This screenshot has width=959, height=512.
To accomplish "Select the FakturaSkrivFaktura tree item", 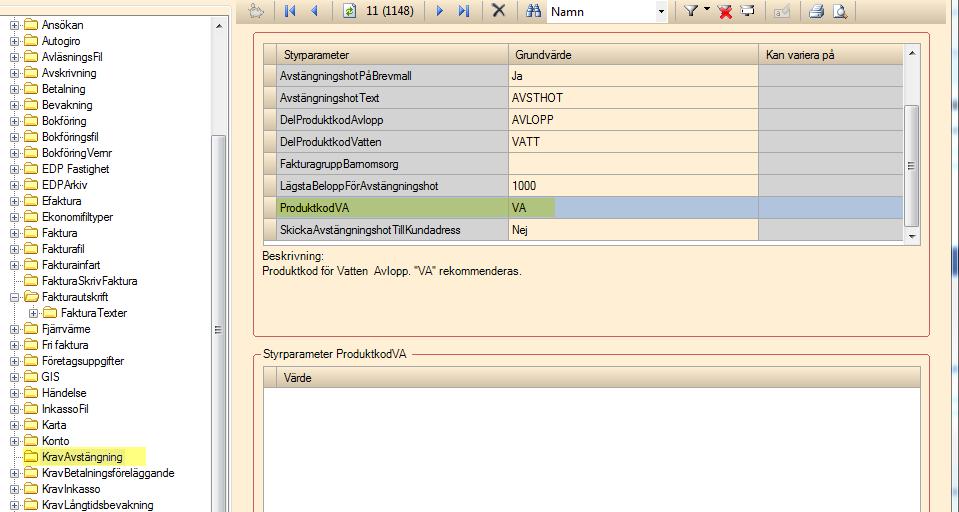I will click(x=89, y=281).
